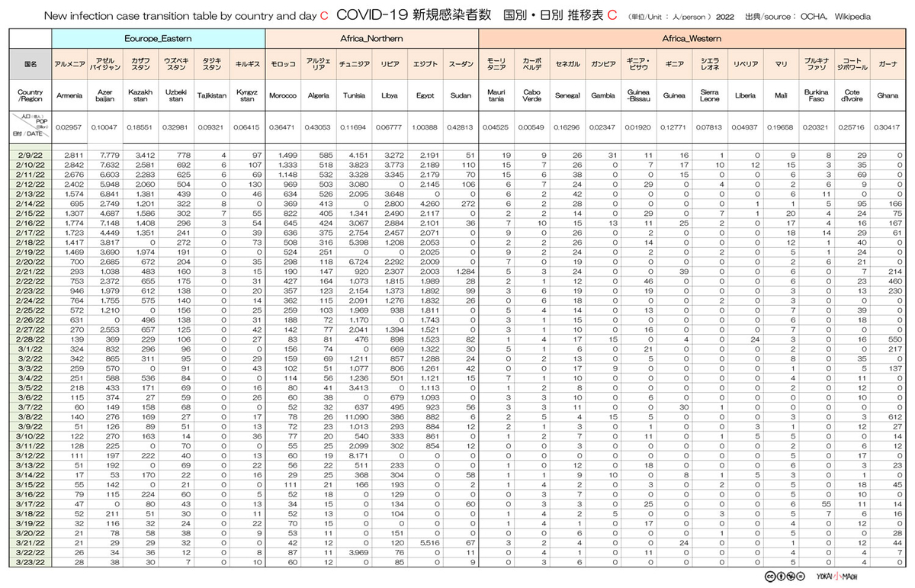Screen dimensions: 915x588
Task: Click the Armenia country column header
Action: (70, 96)
